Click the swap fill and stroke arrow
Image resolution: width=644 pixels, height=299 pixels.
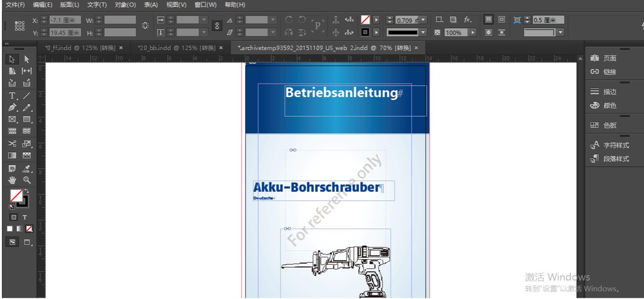pos(27,191)
